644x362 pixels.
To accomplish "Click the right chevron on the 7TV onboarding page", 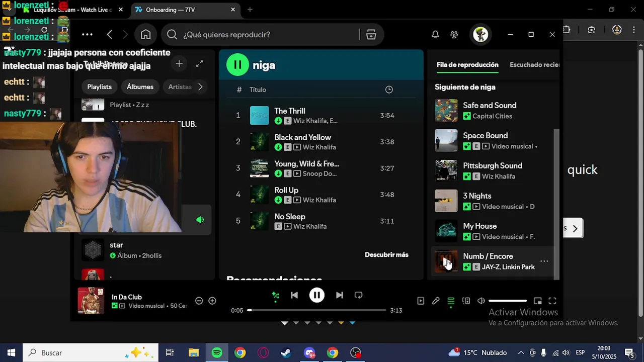I will (575, 228).
